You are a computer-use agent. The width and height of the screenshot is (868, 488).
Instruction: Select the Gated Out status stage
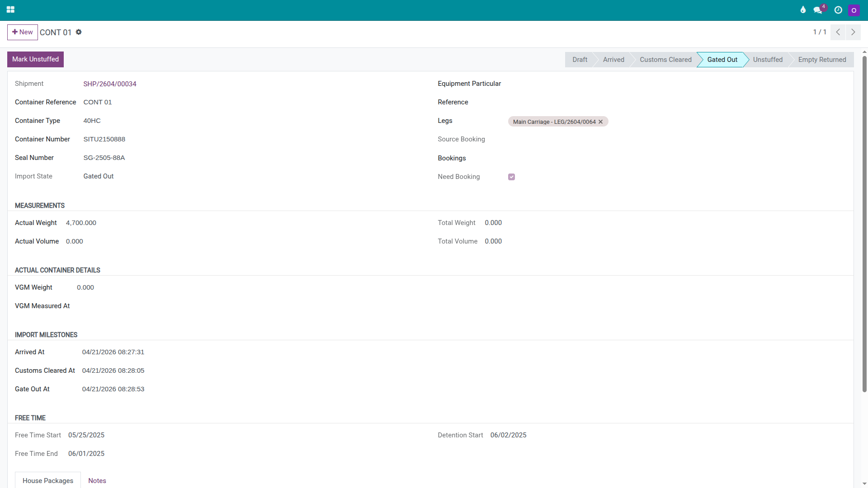click(722, 60)
